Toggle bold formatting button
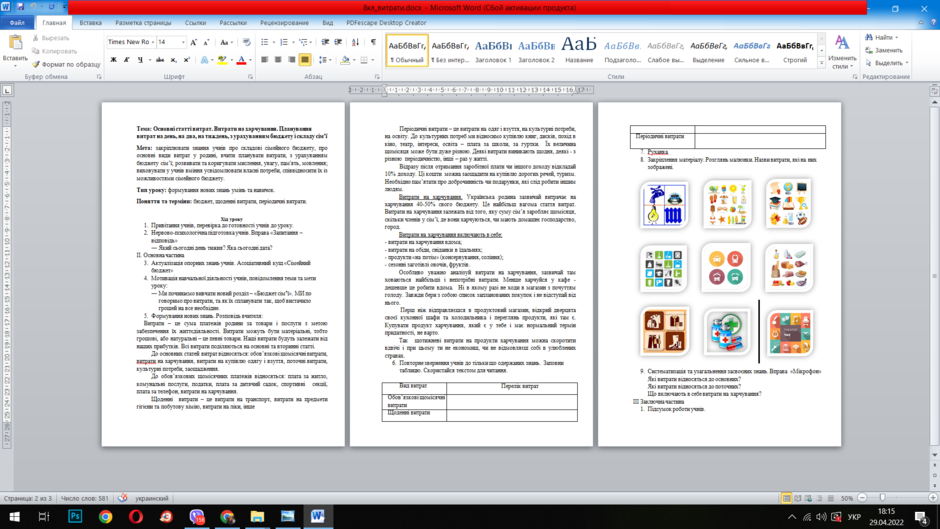 coord(113,60)
